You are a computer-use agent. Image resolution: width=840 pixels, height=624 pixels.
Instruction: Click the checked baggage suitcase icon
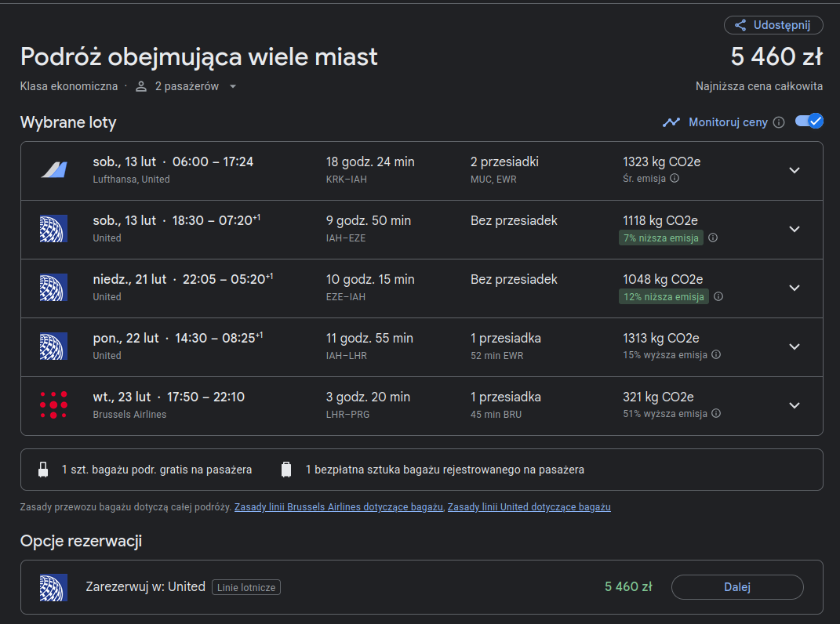(x=286, y=470)
